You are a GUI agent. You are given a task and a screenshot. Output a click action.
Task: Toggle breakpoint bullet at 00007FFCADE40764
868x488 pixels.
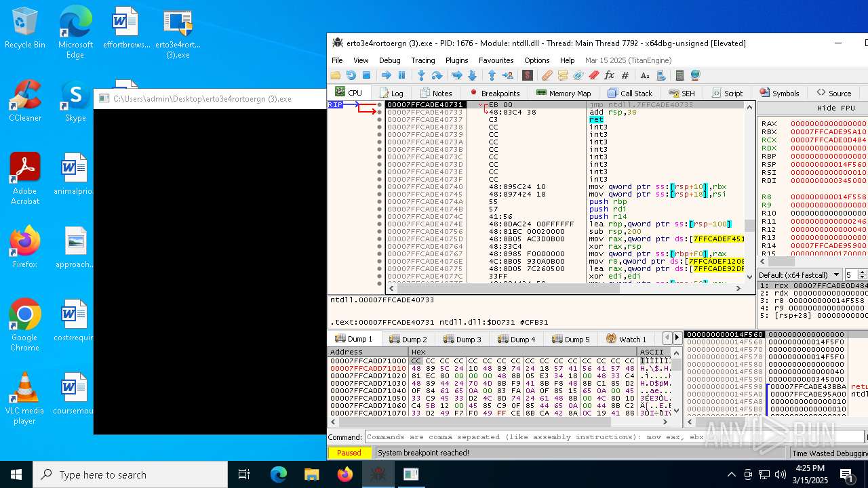click(379, 247)
